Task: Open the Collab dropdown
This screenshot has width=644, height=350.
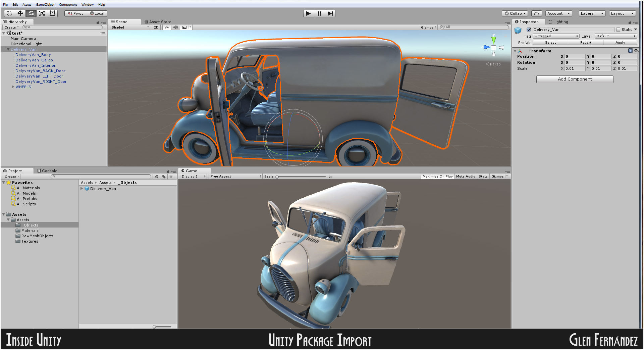Action: coord(515,13)
